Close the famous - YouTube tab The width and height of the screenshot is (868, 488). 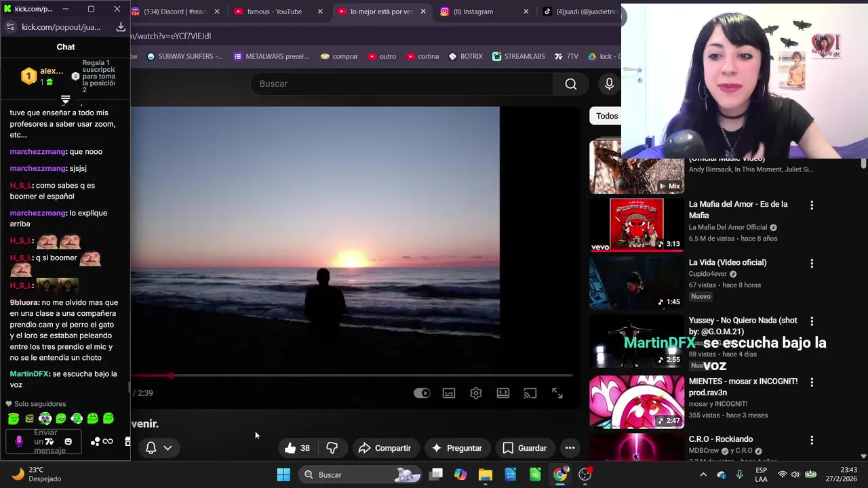pos(319,12)
